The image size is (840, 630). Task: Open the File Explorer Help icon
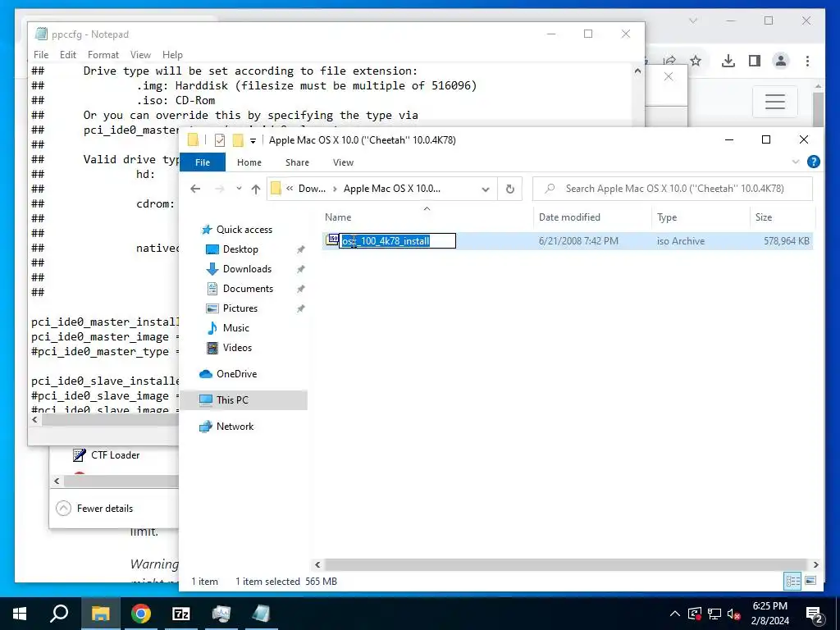point(813,162)
